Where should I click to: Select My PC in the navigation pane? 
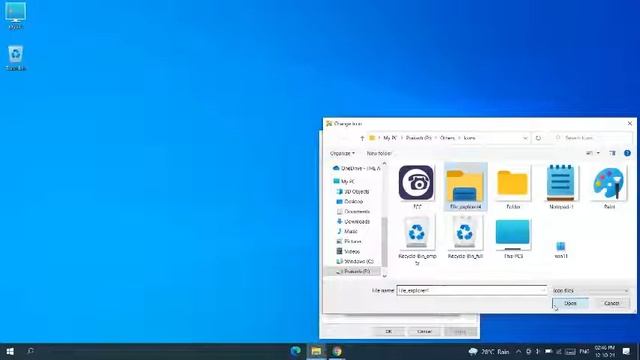[348, 181]
